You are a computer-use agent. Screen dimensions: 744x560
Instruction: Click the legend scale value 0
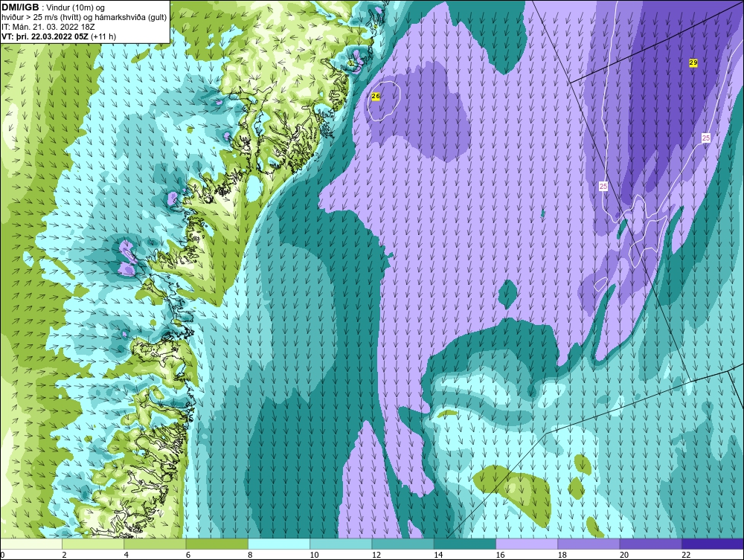click(2, 555)
